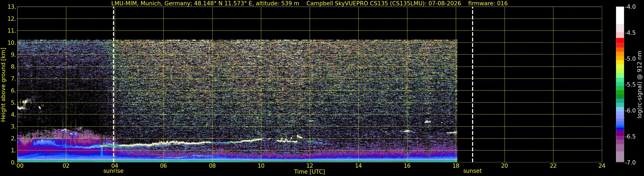Click the small cloud echo near 17 UTC

(x=427, y=122)
